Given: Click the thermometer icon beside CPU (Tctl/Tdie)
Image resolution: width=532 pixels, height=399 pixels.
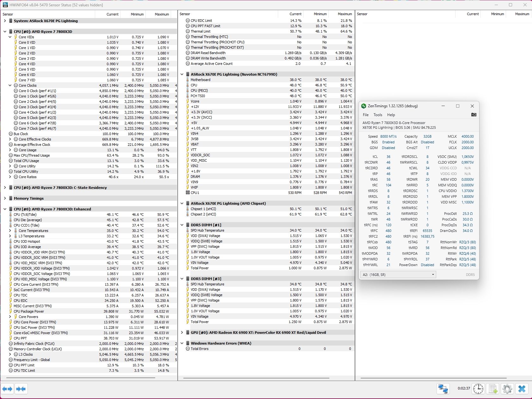Looking at the screenshot, I should click(11, 215).
